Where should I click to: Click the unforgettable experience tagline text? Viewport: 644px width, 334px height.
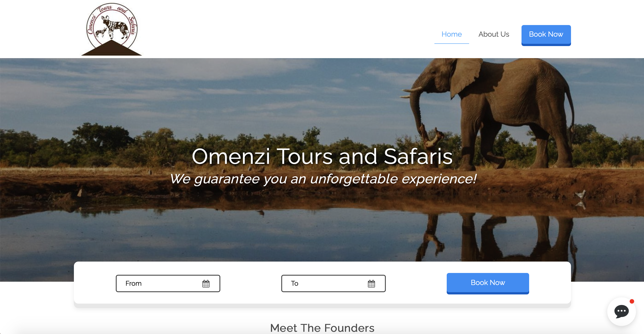click(x=323, y=179)
